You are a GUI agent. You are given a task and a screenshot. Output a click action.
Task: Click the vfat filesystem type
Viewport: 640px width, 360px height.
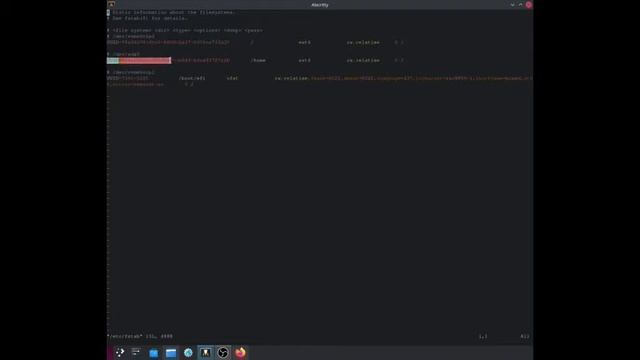[x=233, y=78]
